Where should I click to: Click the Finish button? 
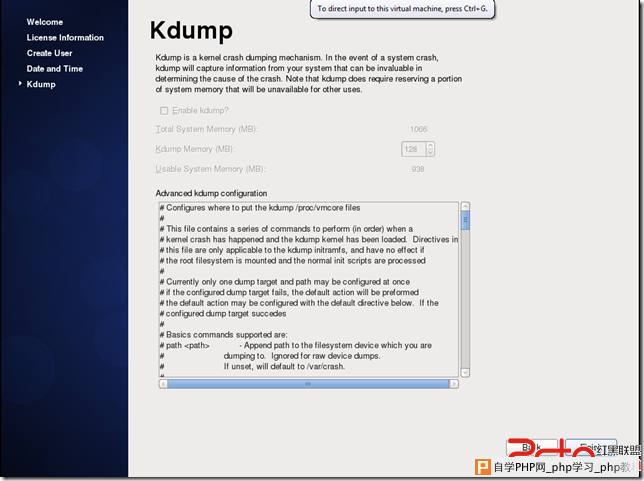591,447
